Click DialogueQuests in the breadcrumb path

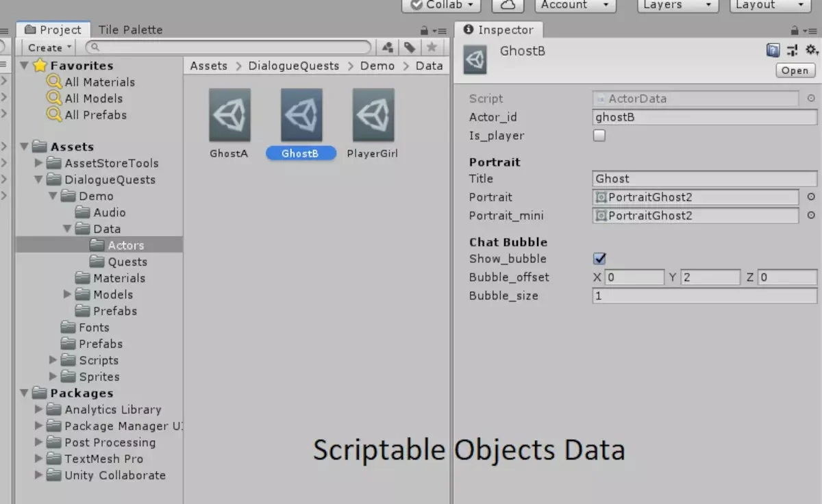pyautogui.click(x=294, y=66)
